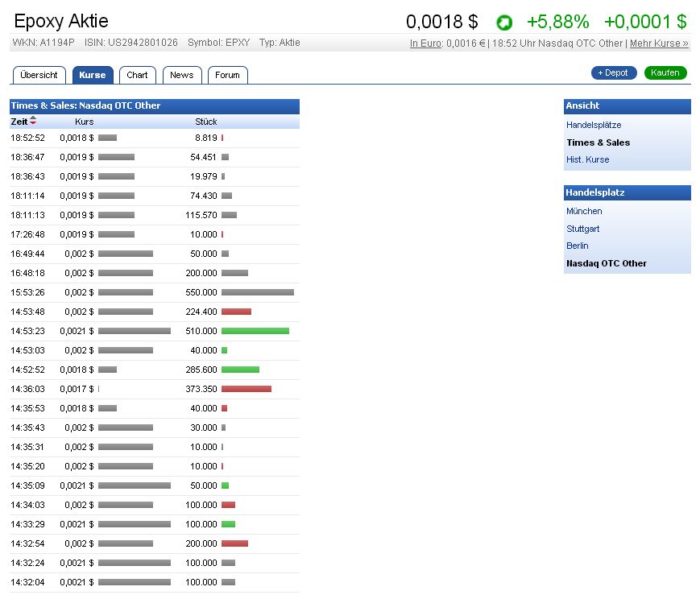Select the Kurse tab
This screenshot has width=700, height=599.
93,75
